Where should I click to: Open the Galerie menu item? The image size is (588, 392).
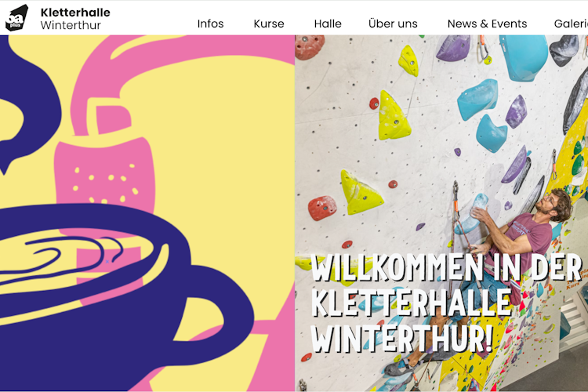[x=571, y=24]
